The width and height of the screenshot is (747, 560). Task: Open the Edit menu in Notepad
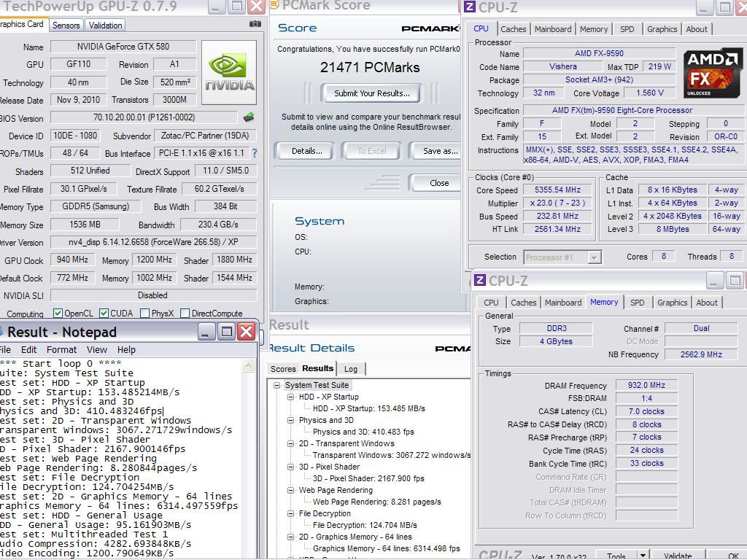point(28,349)
